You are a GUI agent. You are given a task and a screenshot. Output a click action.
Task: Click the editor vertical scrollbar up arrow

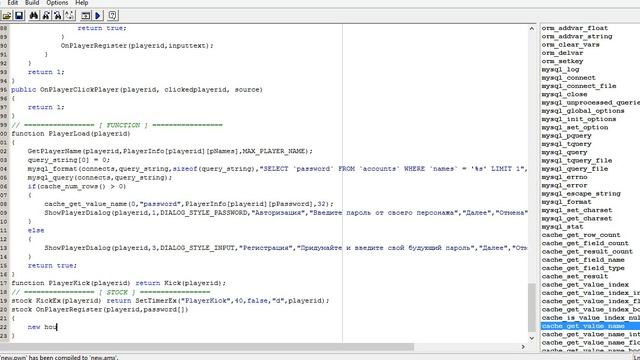531,29
